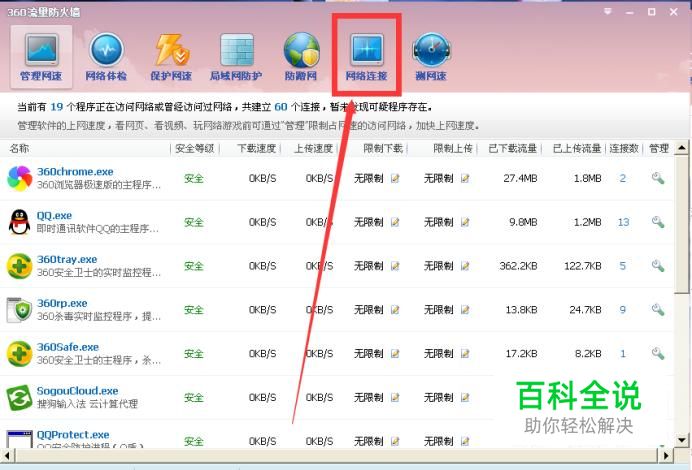The width and height of the screenshot is (692, 470).
Task: Click the 19 programs count in summary
Action: click(x=56, y=107)
